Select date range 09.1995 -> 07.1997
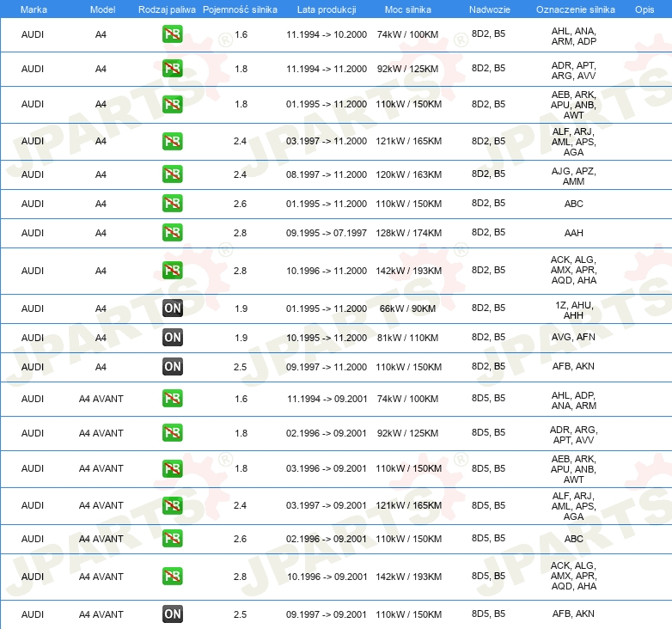 (x=327, y=233)
